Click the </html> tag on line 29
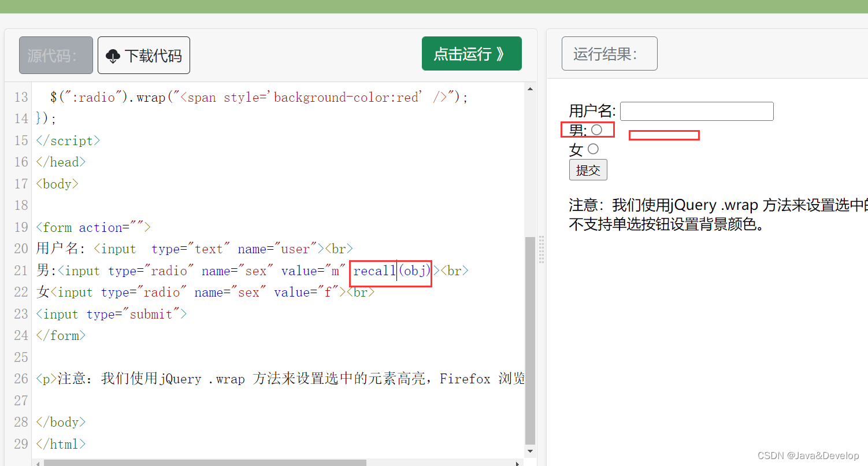Image resolution: width=868 pixels, height=466 pixels. 61,444
